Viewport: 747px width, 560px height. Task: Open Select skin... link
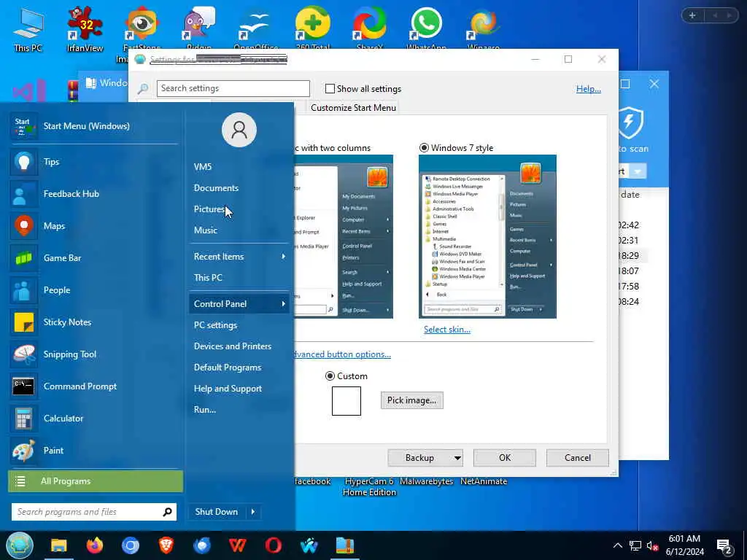pos(447,330)
